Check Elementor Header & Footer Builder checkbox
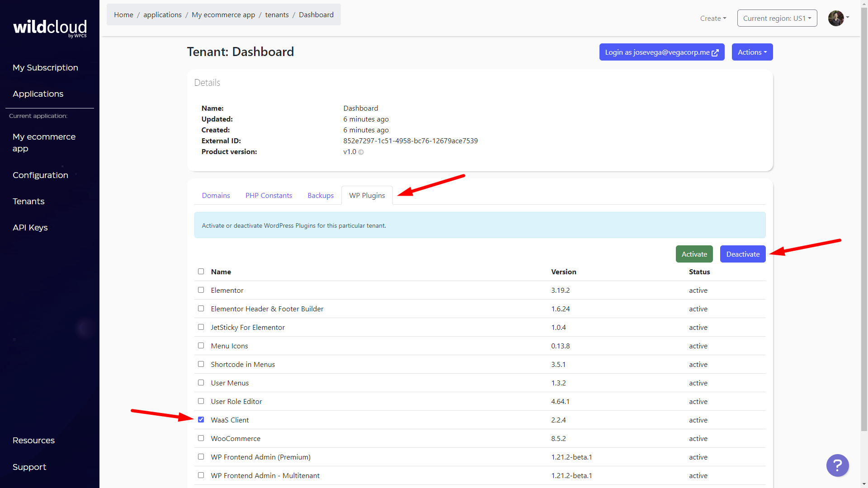 (x=201, y=309)
